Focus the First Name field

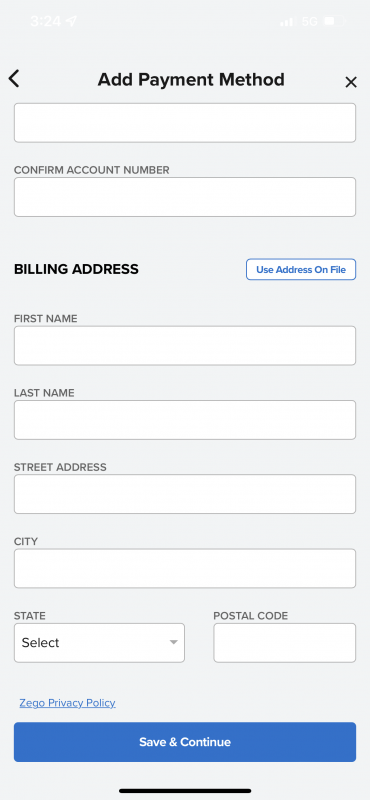tap(185, 345)
